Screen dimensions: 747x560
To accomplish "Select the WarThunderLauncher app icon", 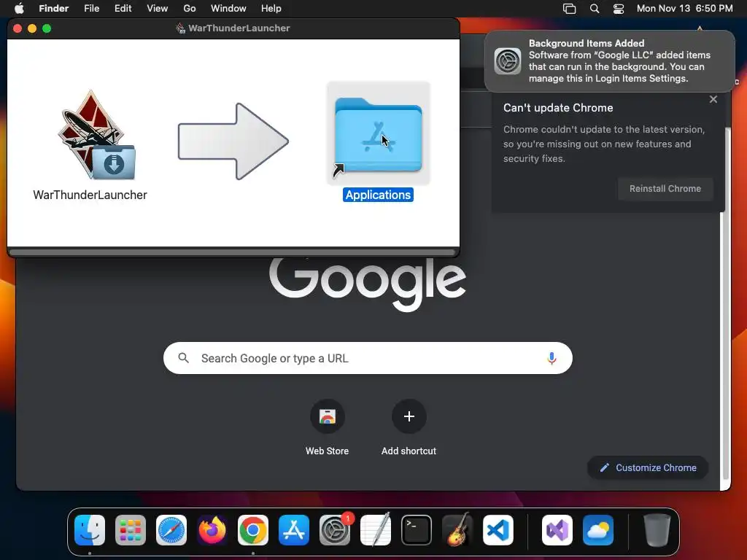I will click(x=96, y=135).
